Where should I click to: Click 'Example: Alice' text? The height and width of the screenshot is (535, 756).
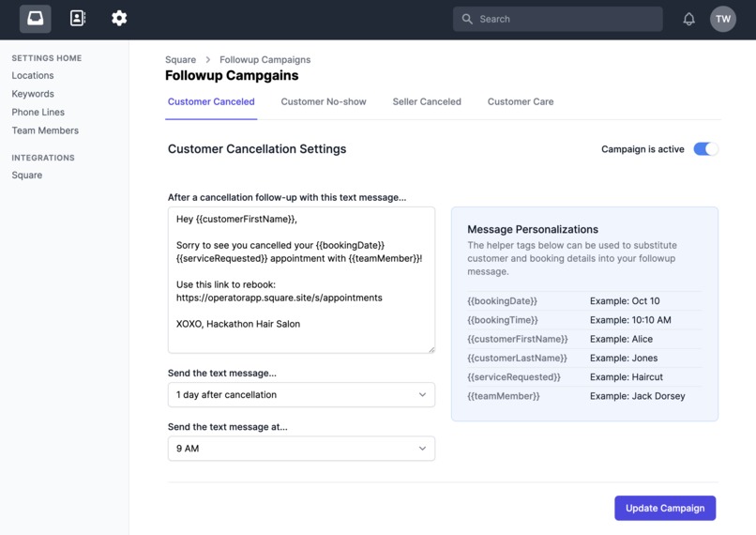[x=622, y=339]
